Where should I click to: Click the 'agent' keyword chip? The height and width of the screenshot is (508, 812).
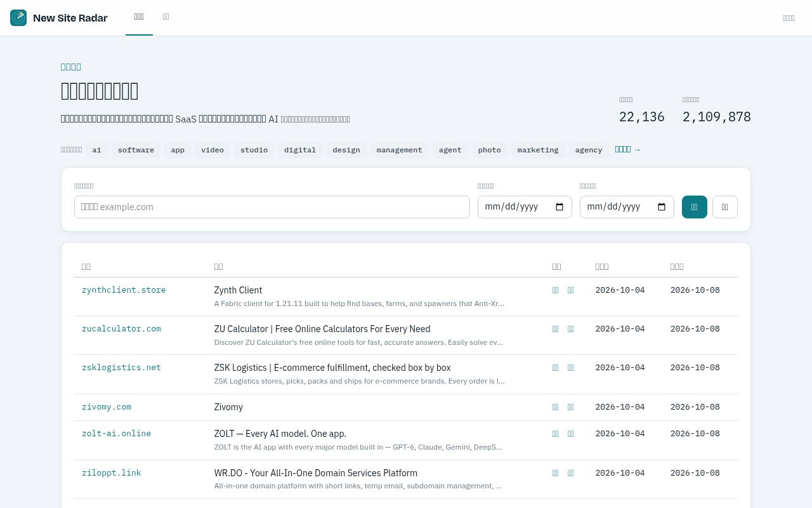coord(450,150)
